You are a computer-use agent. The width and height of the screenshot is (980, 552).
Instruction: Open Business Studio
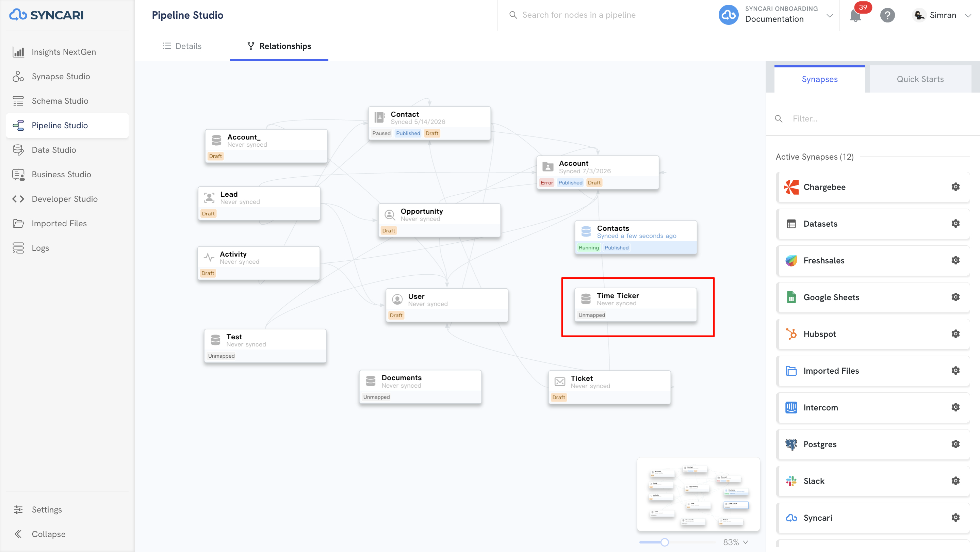pyautogui.click(x=67, y=174)
